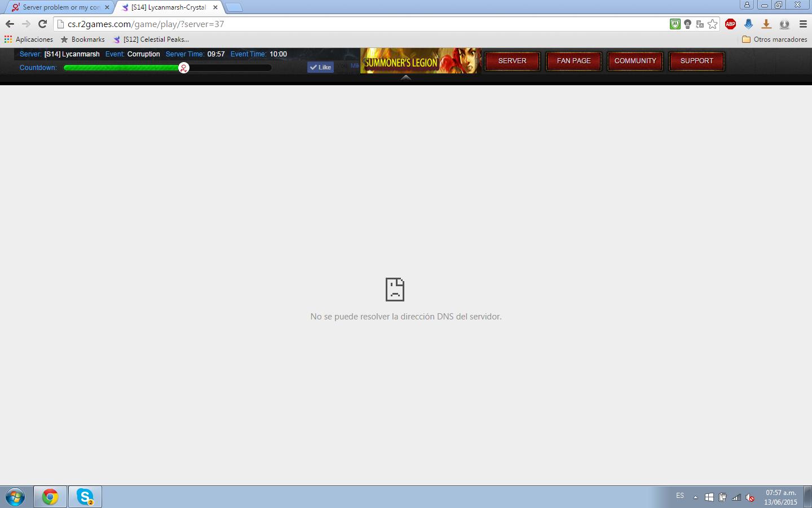The width and height of the screenshot is (812, 508).
Task: Bookmark this page with the star icon
Action: [x=713, y=24]
